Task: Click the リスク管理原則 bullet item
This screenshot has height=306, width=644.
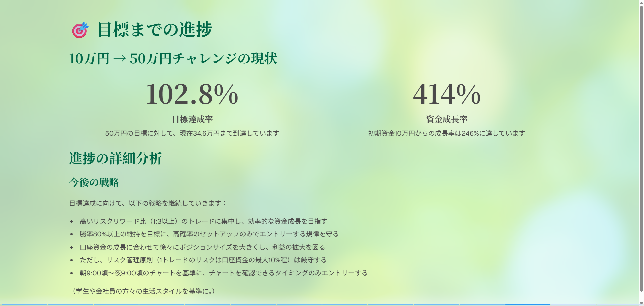Action: tap(203, 260)
